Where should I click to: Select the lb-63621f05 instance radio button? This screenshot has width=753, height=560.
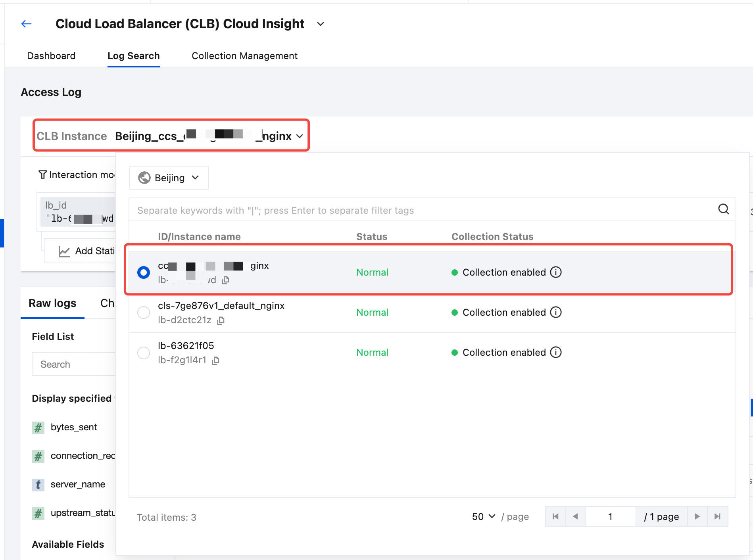click(144, 353)
